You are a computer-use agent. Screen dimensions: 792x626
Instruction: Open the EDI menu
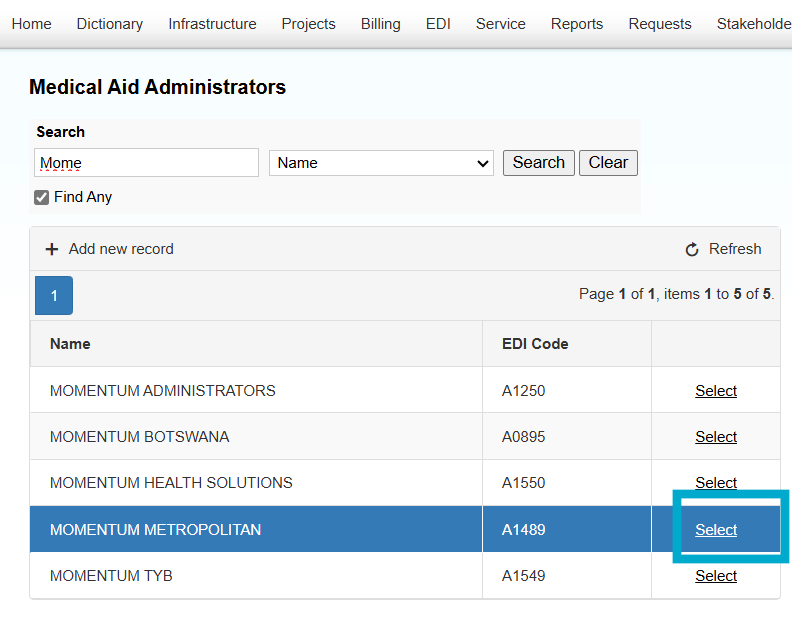(x=438, y=24)
